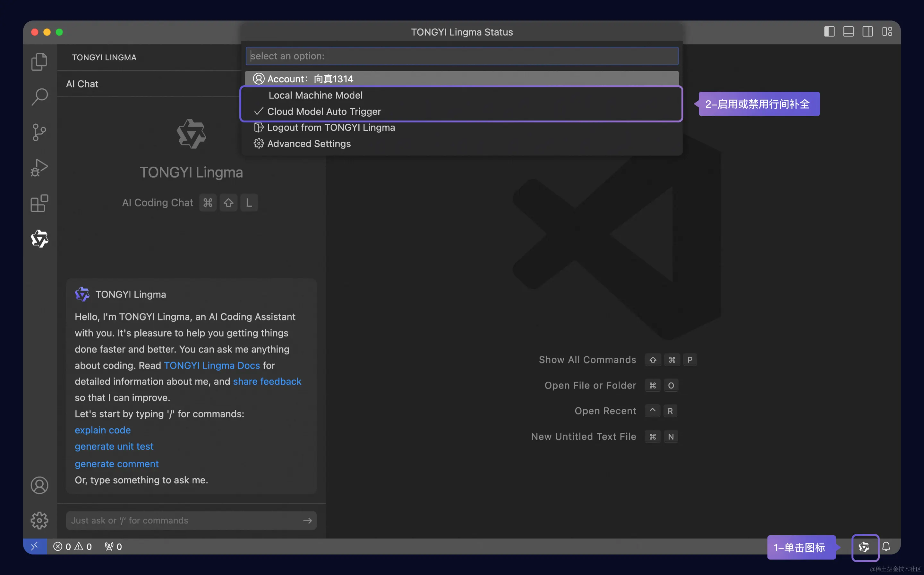Image resolution: width=924 pixels, height=575 pixels.
Task: Click the TONGYI Lingma status bar icon
Action: (864, 547)
